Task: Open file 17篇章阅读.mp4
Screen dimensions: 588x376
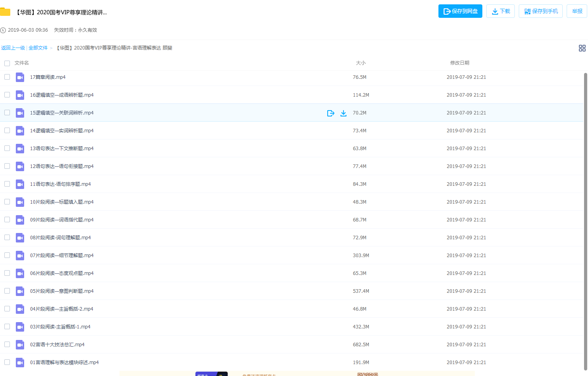Action: pyautogui.click(x=48, y=77)
